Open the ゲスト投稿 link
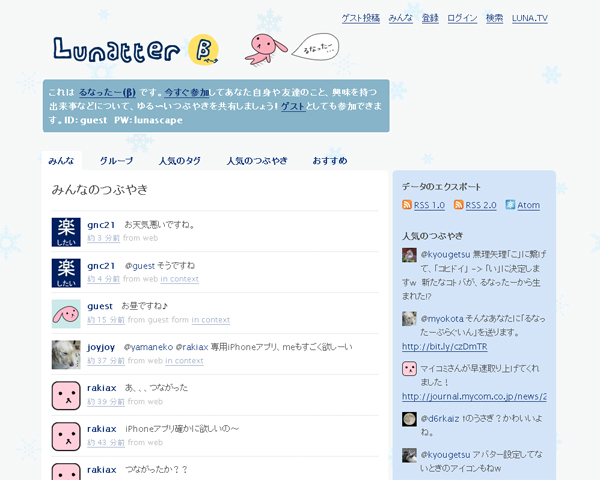Screen dimensions: 600x480 (x=360, y=18)
